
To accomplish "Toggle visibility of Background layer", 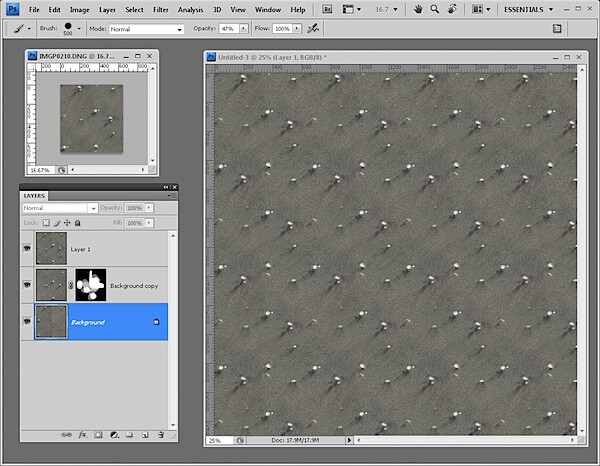I will coord(27,322).
